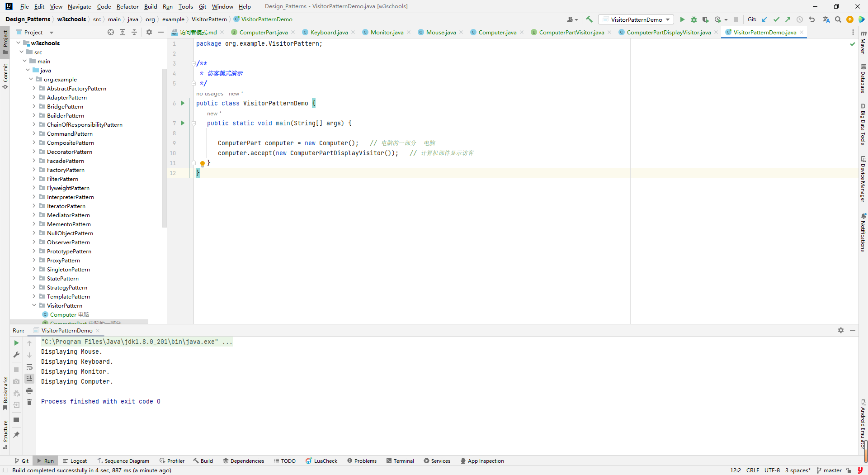
Task: Switch to the Keyboard.java tab
Action: pos(329,32)
